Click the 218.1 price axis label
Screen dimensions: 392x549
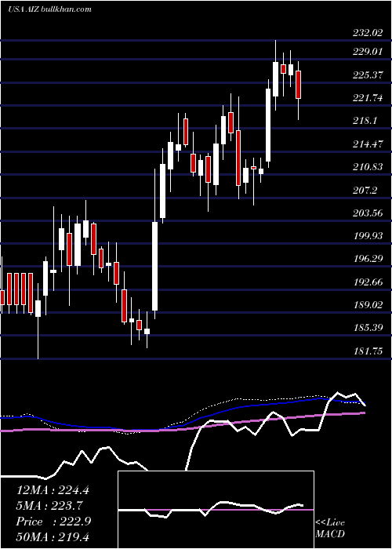pos(365,121)
